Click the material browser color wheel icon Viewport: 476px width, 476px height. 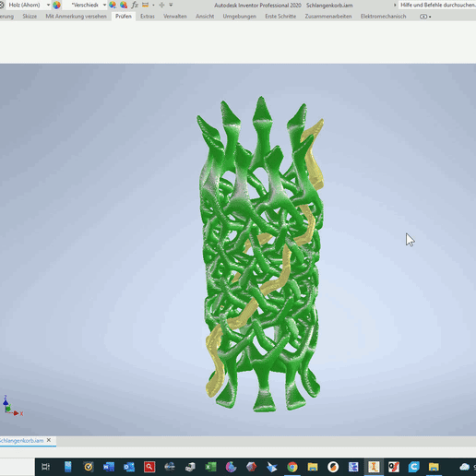tap(56, 5)
